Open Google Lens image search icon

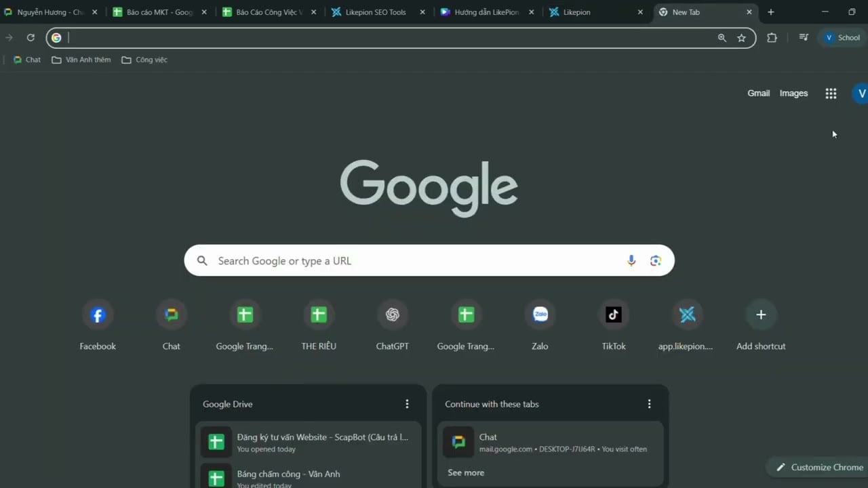coord(655,260)
